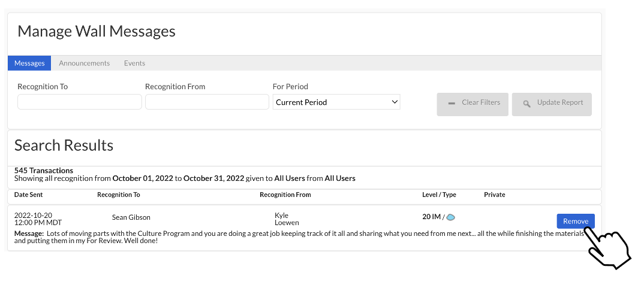
Task: Click the Recognition From column header
Action: click(285, 195)
